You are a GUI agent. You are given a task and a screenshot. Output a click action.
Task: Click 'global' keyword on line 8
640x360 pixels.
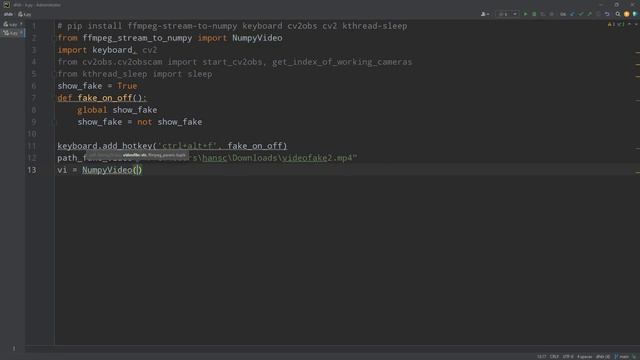coord(92,110)
